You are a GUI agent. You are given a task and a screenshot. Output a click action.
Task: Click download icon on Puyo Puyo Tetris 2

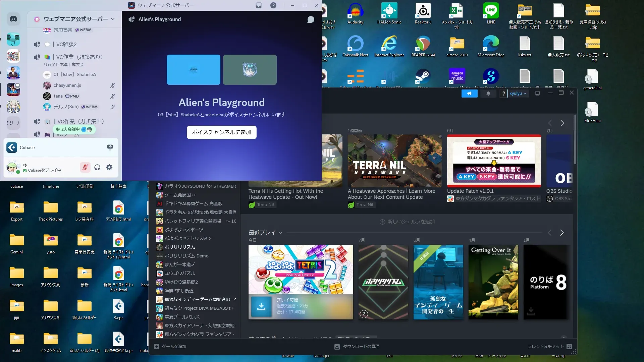[x=261, y=306]
